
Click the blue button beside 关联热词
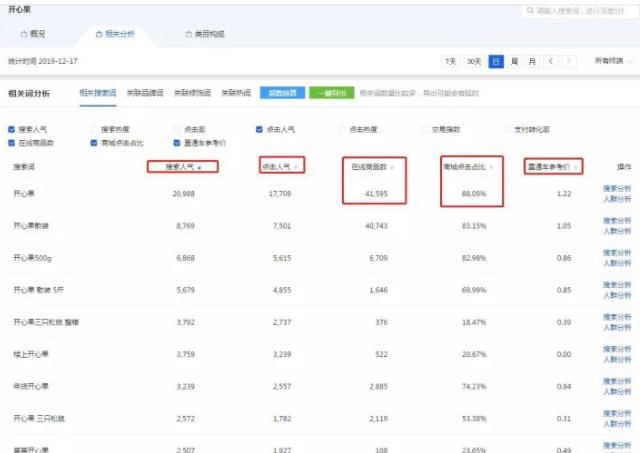(282, 93)
